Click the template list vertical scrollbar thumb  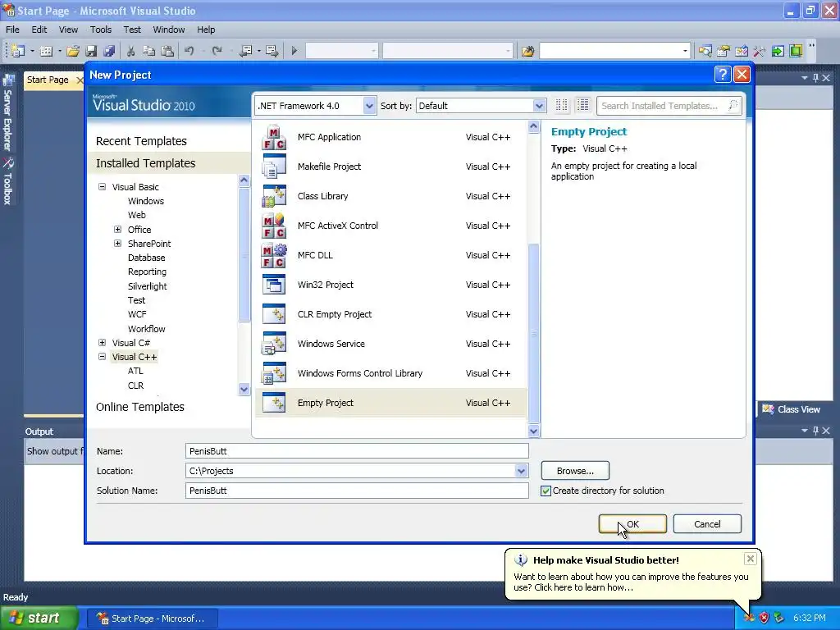click(x=533, y=333)
